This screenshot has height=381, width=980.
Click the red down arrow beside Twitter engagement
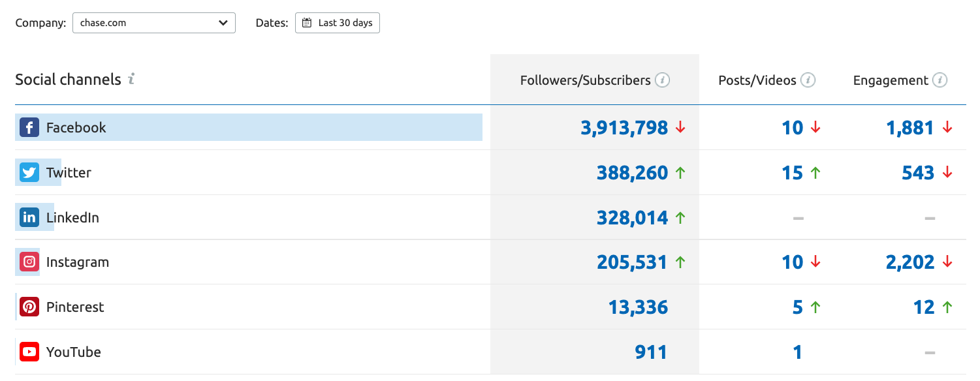(948, 173)
